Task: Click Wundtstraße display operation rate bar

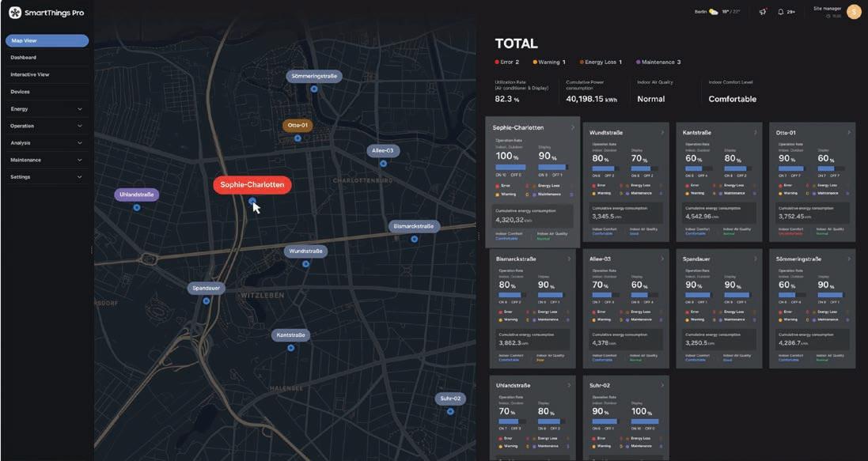Action: pyautogui.click(x=644, y=168)
